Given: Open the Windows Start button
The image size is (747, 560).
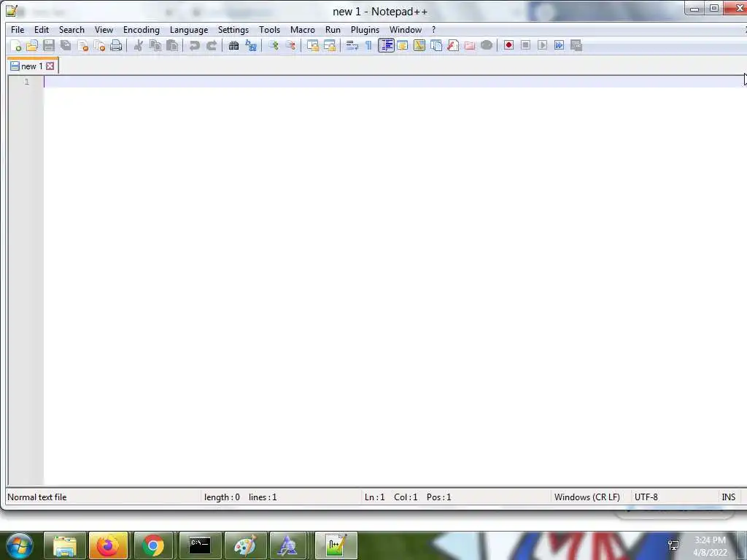Looking at the screenshot, I should (x=19, y=545).
